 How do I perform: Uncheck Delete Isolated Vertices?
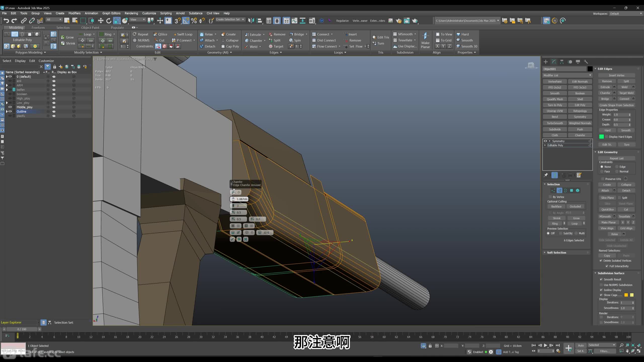click(x=601, y=261)
